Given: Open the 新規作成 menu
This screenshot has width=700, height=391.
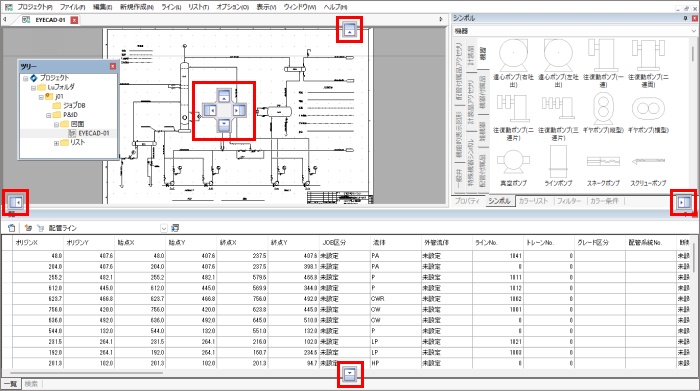Looking at the screenshot, I should (x=137, y=7).
